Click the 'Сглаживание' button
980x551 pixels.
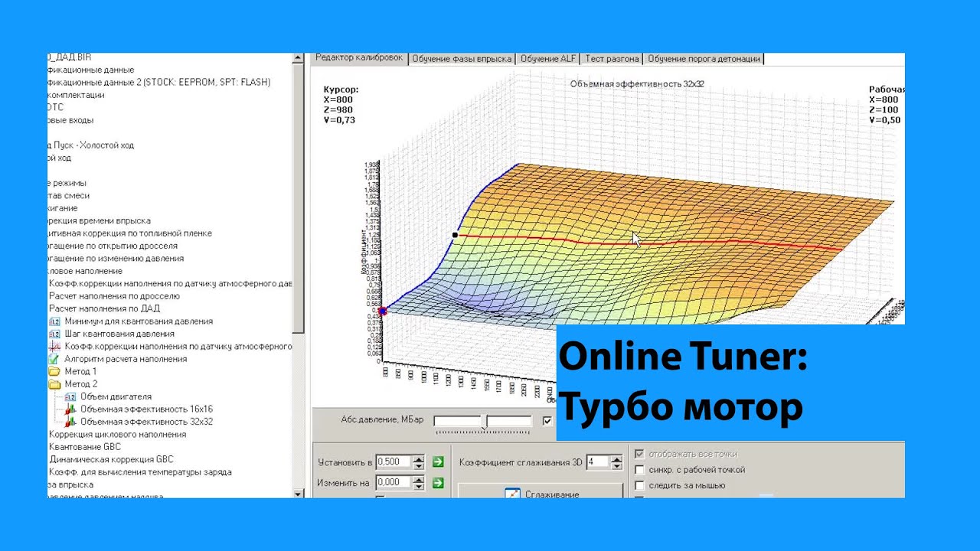tap(541, 491)
